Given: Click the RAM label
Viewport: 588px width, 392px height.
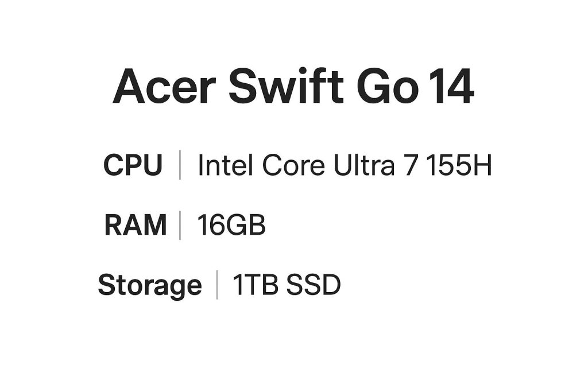Looking at the screenshot, I should click(x=136, y=225).
